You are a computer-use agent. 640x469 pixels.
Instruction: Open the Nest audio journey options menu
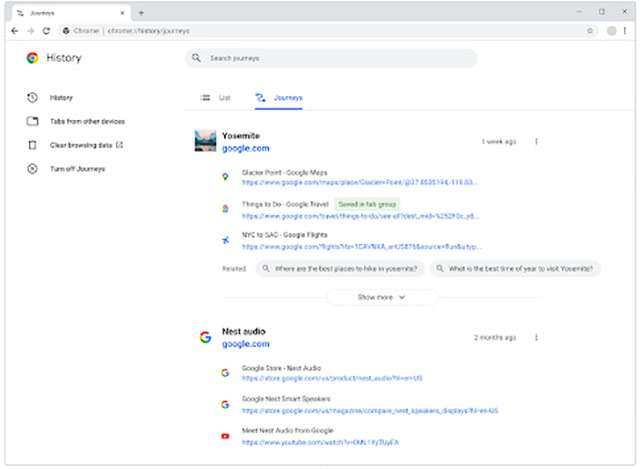tap(536, 338)
